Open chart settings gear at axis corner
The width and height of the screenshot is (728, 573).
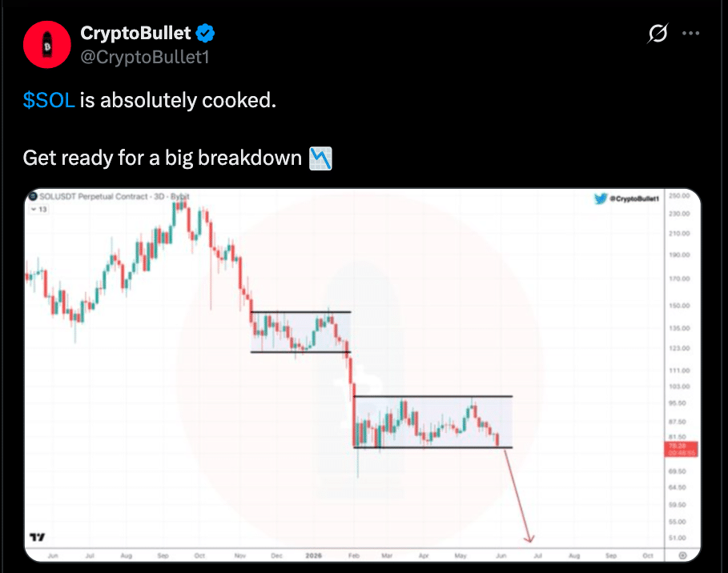(x=682, y=555)
